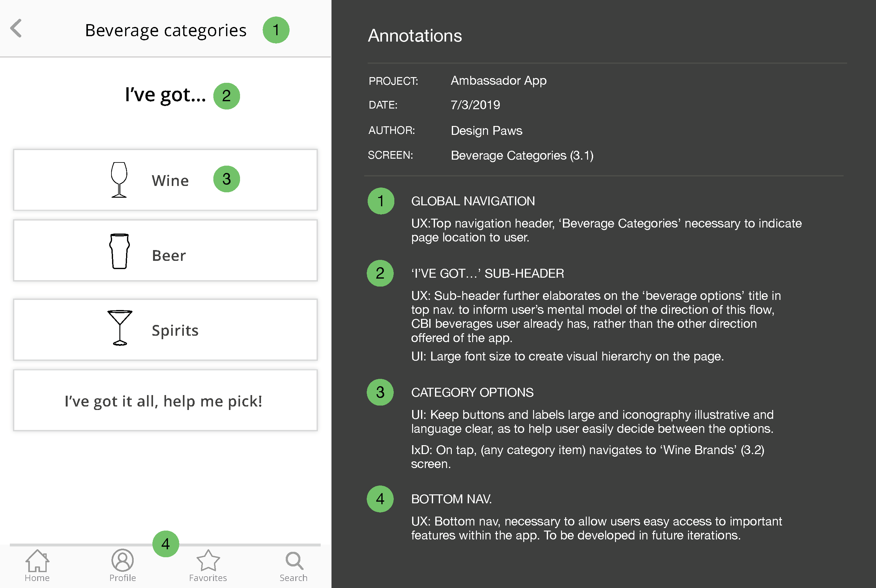876x588 pixels.
Task: Click the date value '7/3/2019'
Action: tap(475, 105)
